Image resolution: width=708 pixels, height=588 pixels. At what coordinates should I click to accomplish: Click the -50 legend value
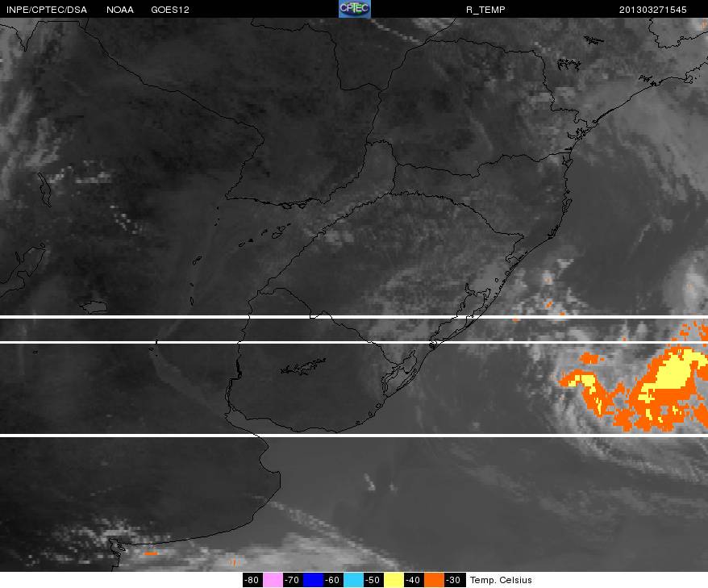pos(373,580)
